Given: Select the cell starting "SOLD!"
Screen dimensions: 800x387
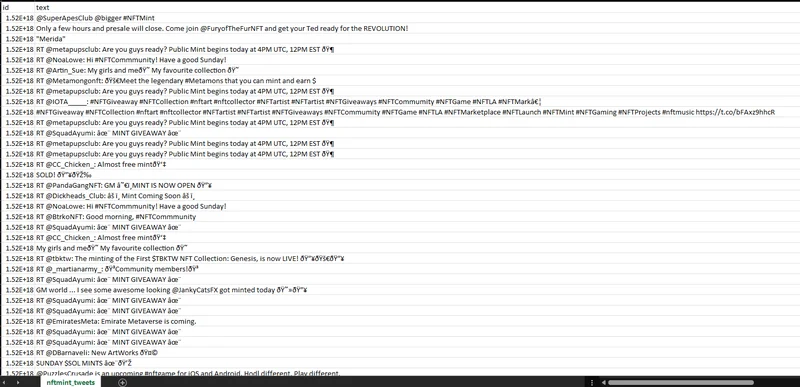Looking at the screenshot, I should click(64, 175).
